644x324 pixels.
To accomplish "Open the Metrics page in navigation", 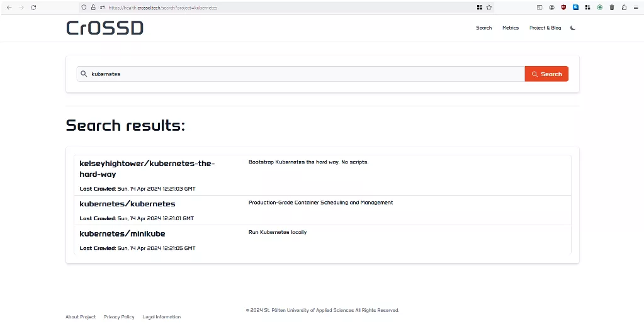I will [511, 28].
